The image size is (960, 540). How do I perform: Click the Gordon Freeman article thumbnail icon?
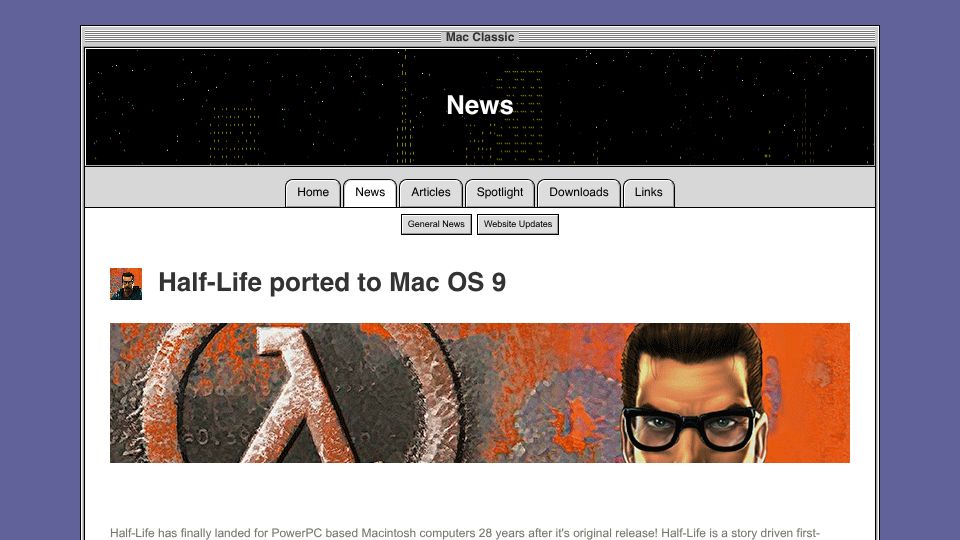[126, 284]
